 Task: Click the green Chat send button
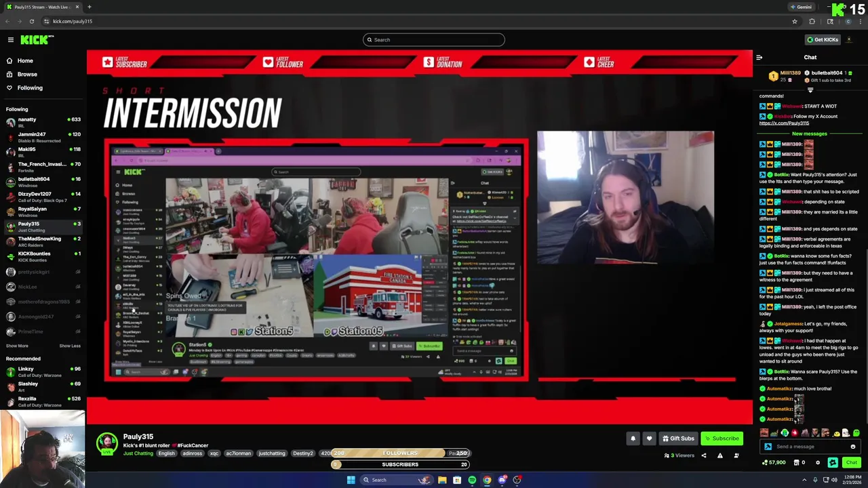click(851, 462)
